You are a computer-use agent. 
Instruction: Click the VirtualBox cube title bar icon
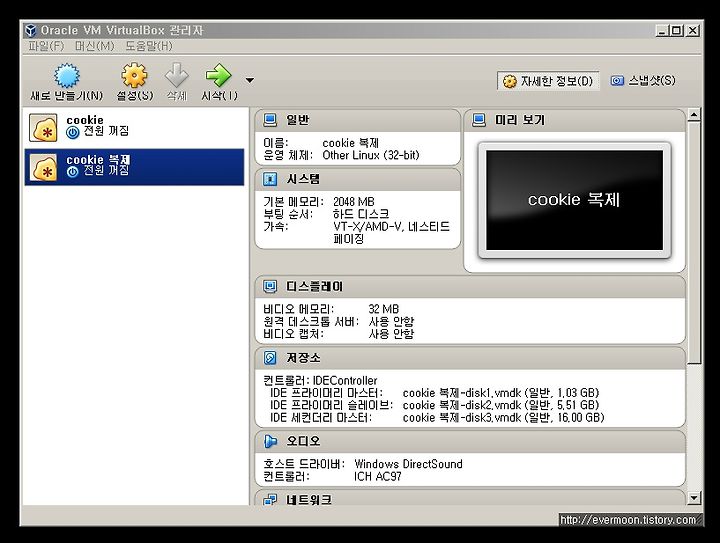coord(30,30)
